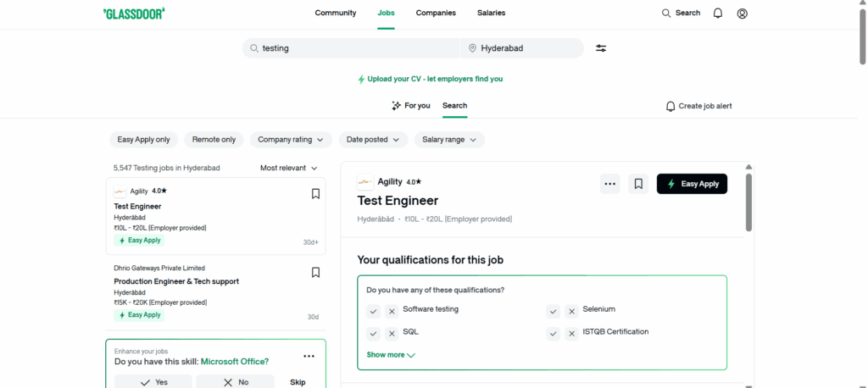Image resolution: width=868 pixels, height=388 pixels.
Task: Click the magnifier icon in testing search box
Action: (254, 48)
